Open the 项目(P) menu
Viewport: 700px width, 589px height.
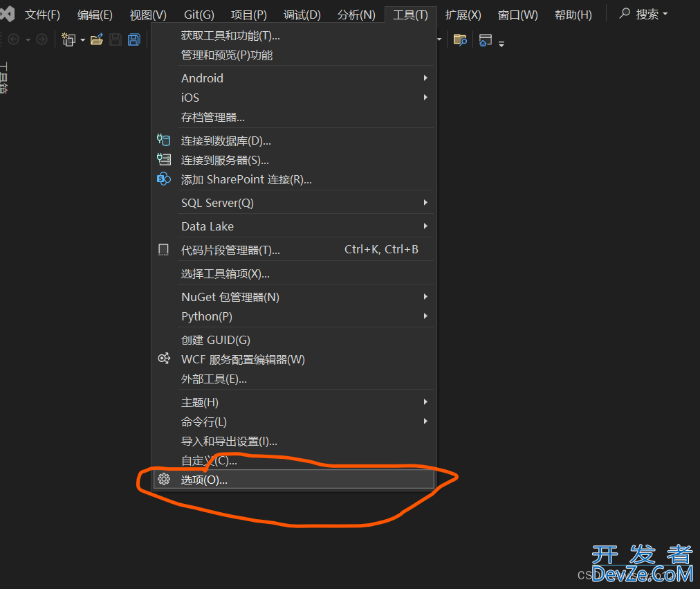coord(248,15)
